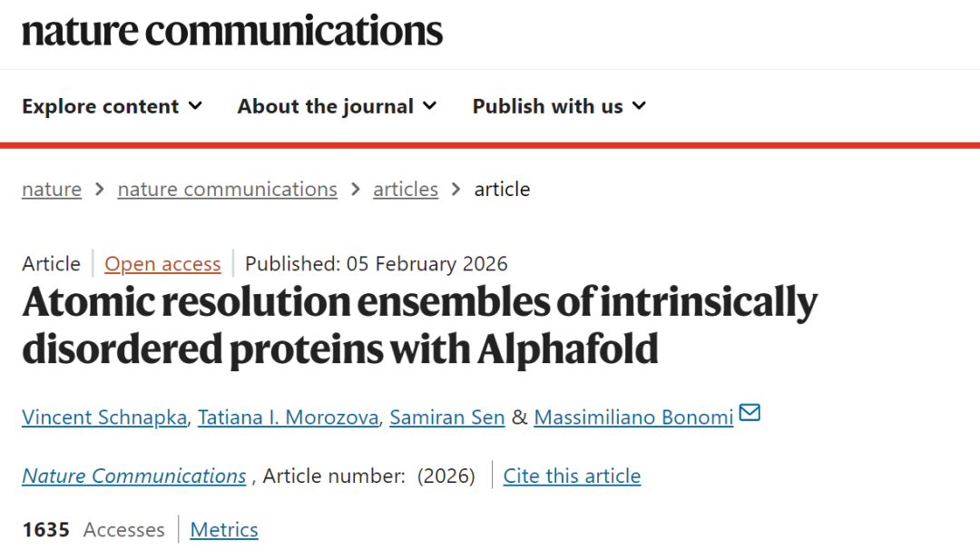
Task: Click the current article breadcrumb text
Action: tap(502, 189)
